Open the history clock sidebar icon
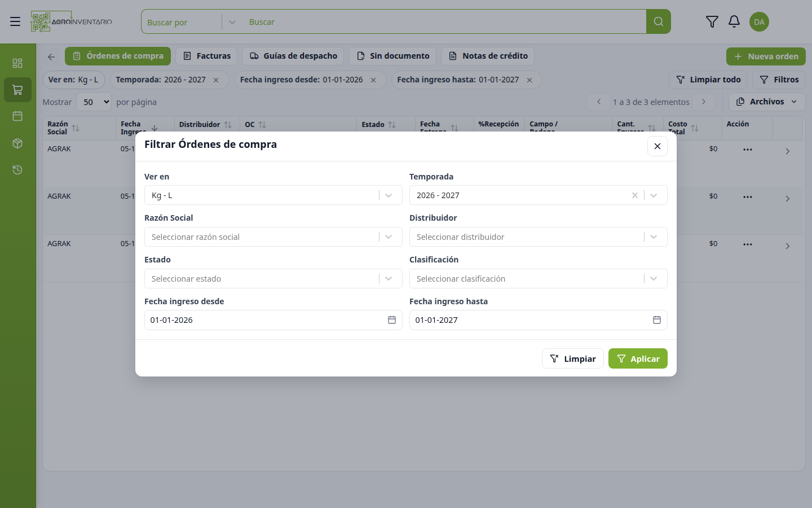Screen dimensions: 812x508 17,170
